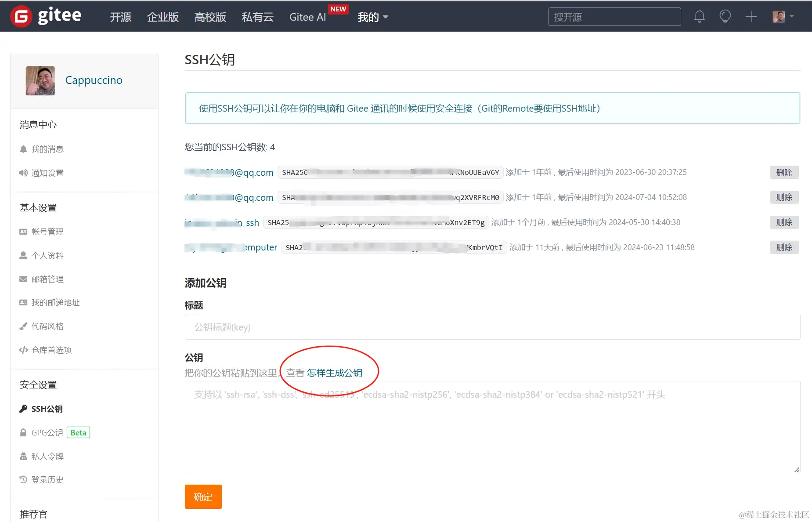Viewport: 812px width, 522px height.
Task: Click the token icon beside 私人令牌
Action: (x=23, y=456)
